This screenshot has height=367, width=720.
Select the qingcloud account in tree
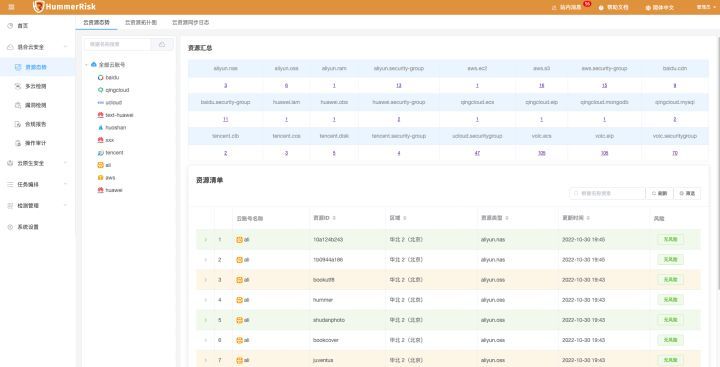[x=113, y=90]
